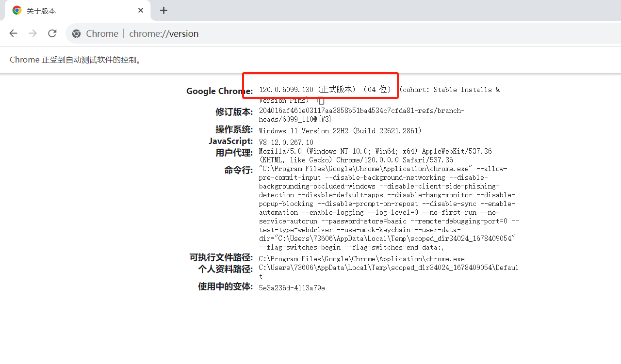Click the automated test software notice text
The height and width of the screenshot is (364, 621).
click(76, 60)
